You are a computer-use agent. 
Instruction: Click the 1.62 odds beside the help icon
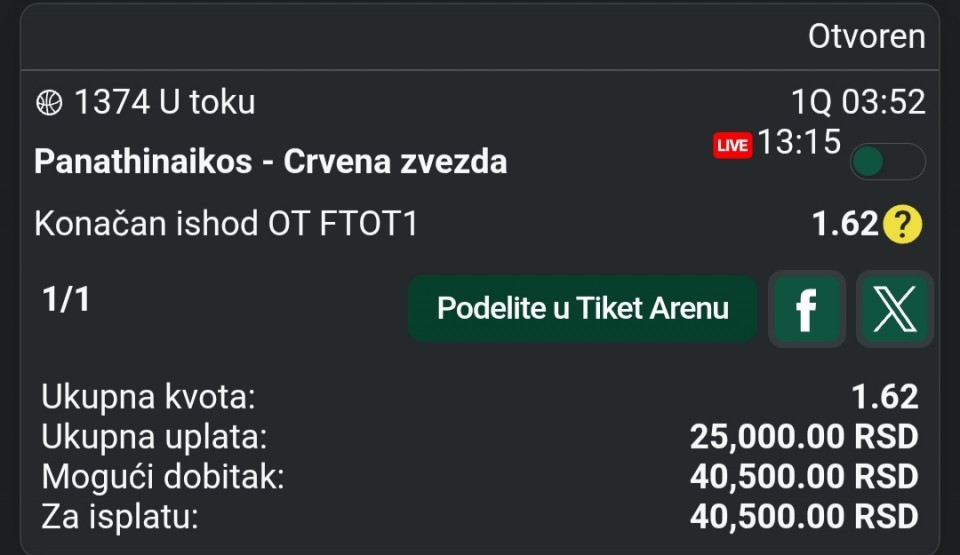coord(845,224)
